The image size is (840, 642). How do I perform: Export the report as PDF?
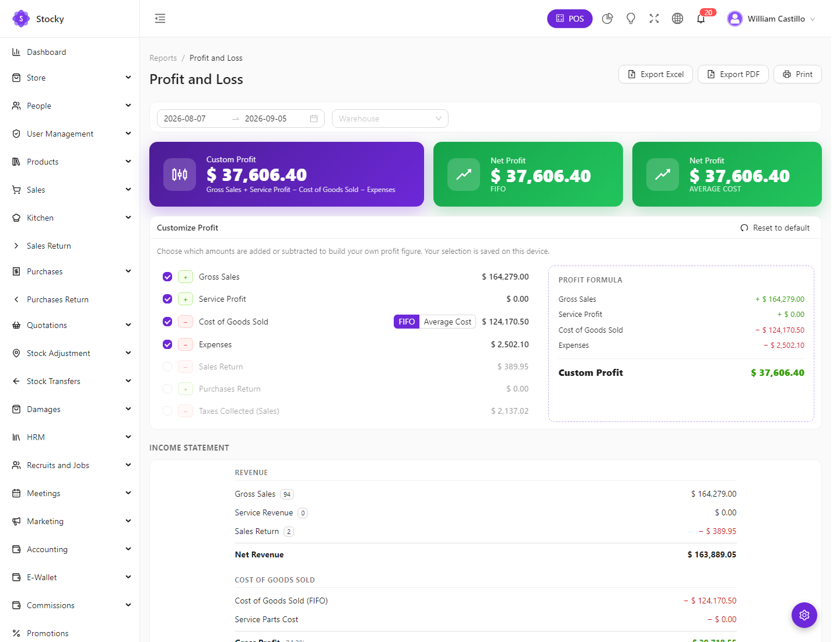tap(733, 74)
